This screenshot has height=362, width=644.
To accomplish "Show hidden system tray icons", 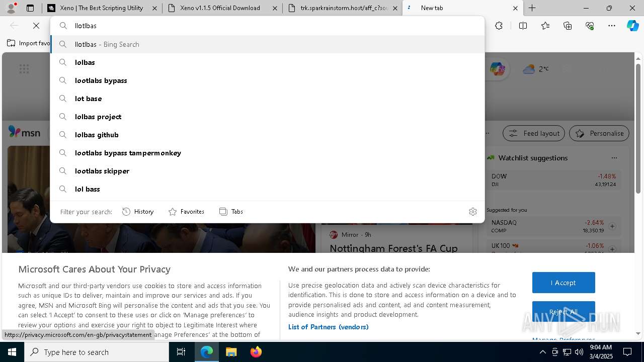I will (542, 352).
